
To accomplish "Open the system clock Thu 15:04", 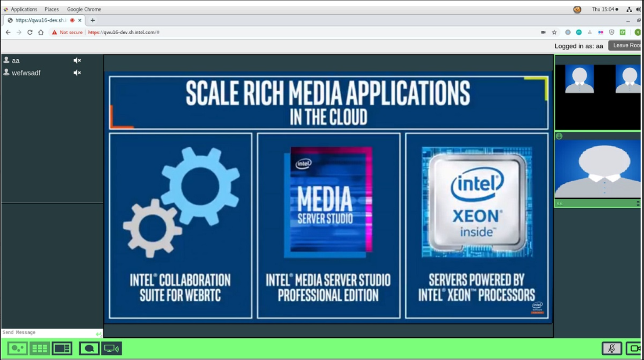I will pos(604,9).
